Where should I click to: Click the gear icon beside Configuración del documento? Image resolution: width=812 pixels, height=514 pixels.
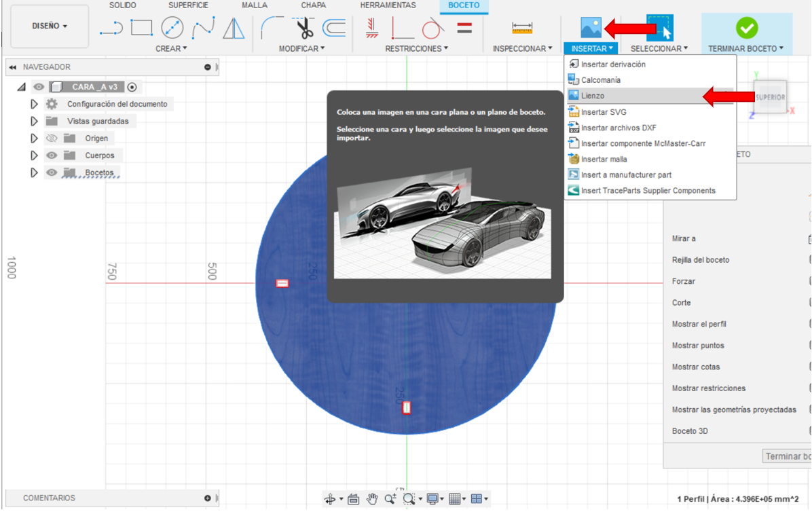pyautogui.click(x=52, y=104)
